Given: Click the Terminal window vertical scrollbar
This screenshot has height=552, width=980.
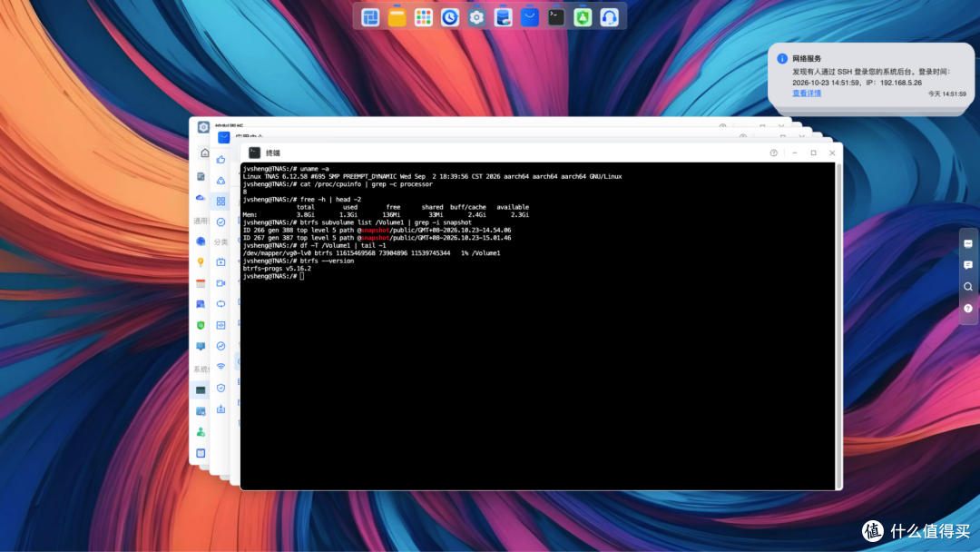Looking at the screenshot, I should pyautogui.click(x=838, y=326).
